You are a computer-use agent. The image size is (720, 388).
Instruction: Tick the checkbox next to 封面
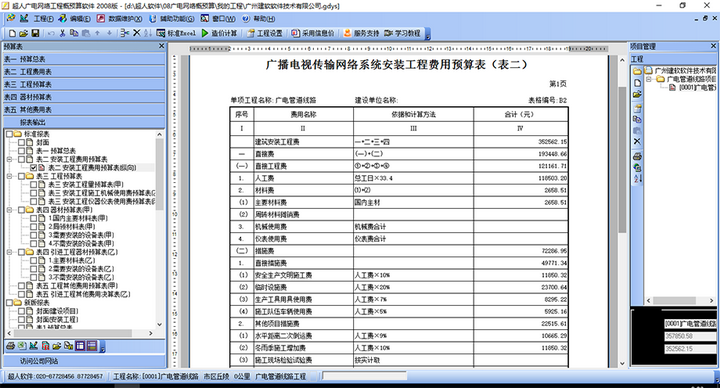pos(21,142)
